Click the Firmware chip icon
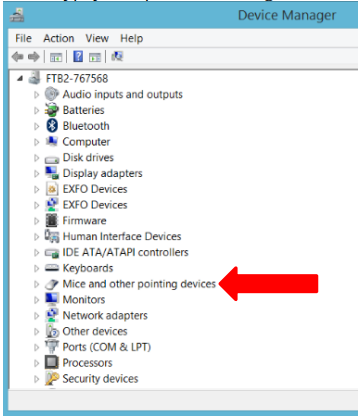Image resolution: width=362 pixels, height=418 pixels. pos(52,220)
